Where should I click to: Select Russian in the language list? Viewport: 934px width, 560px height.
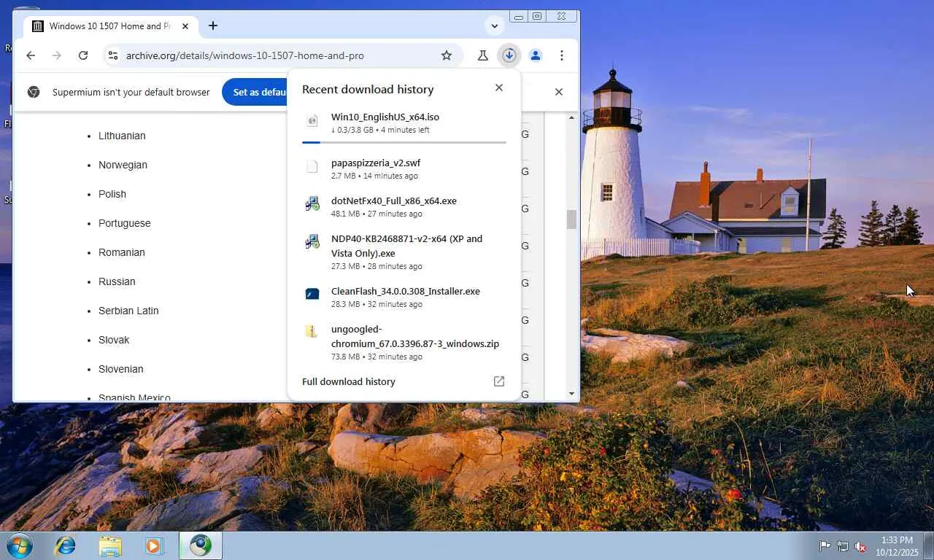tap(117, 281)
